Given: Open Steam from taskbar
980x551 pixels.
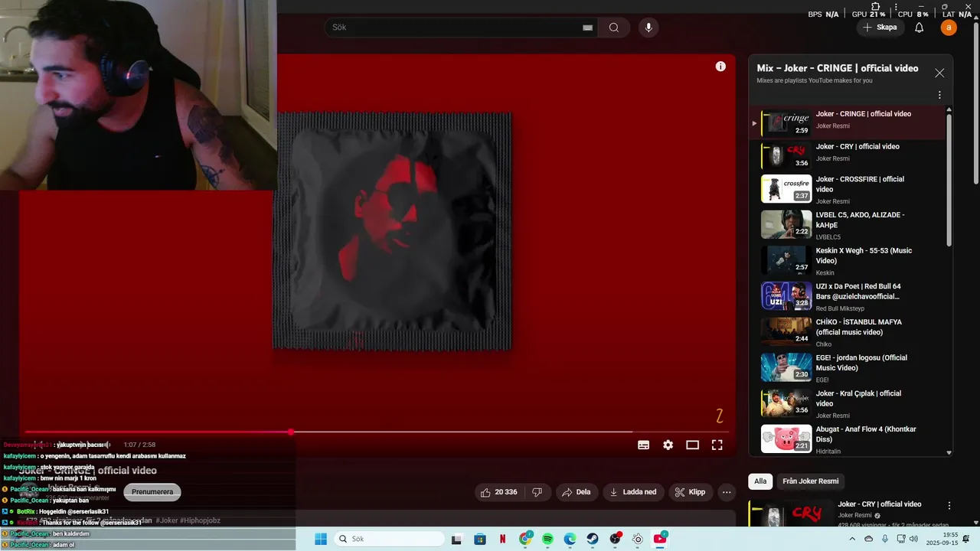Looking at the screenshot, I should coord(593,539).
